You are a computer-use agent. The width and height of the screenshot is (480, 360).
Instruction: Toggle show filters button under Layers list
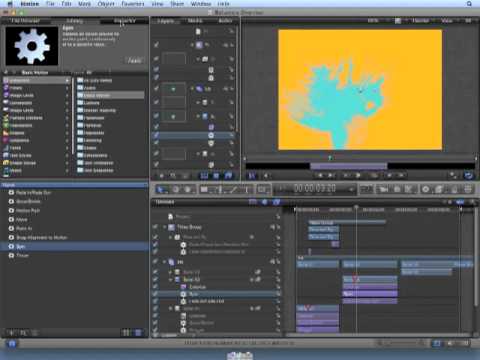(228, 175)
